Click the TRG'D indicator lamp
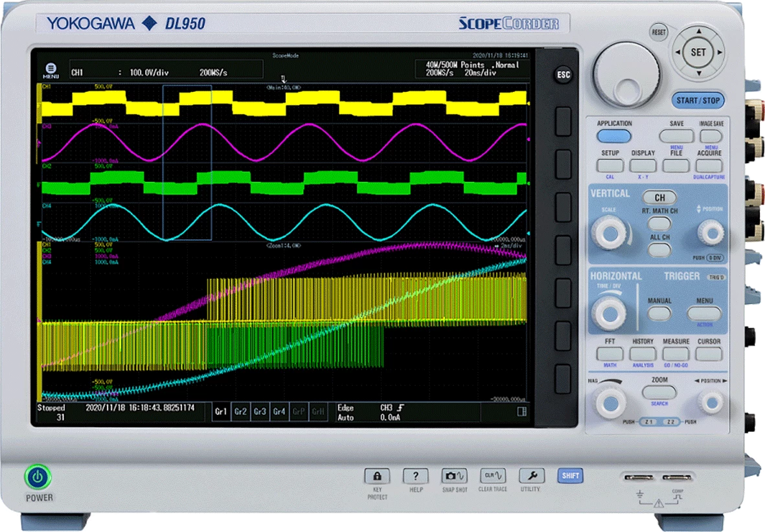This screenshot has height=532, width=765. point(716,277)
